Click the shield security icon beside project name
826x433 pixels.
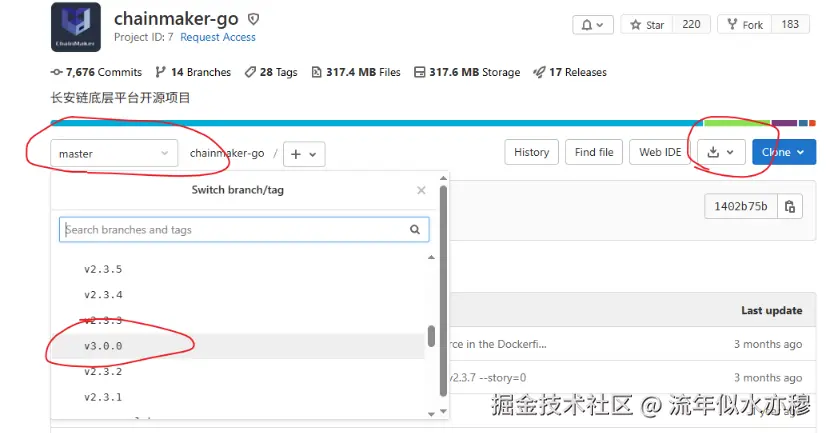253,19
